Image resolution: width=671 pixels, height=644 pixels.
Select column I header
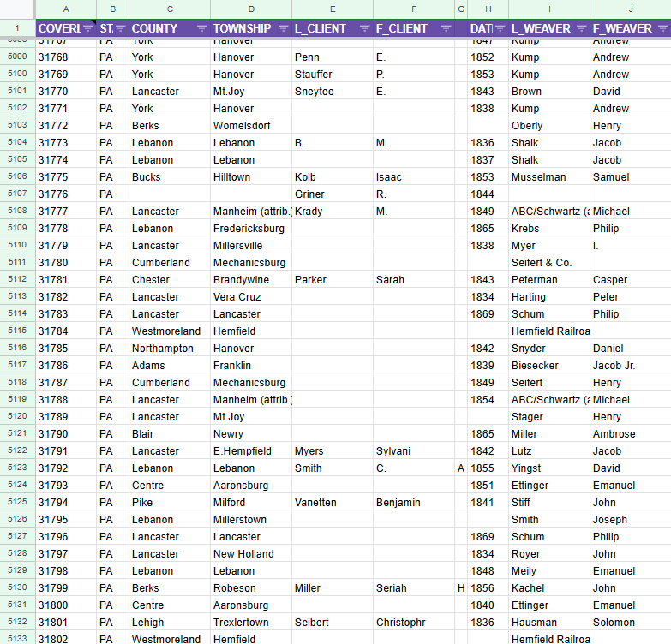coord(549,9)
